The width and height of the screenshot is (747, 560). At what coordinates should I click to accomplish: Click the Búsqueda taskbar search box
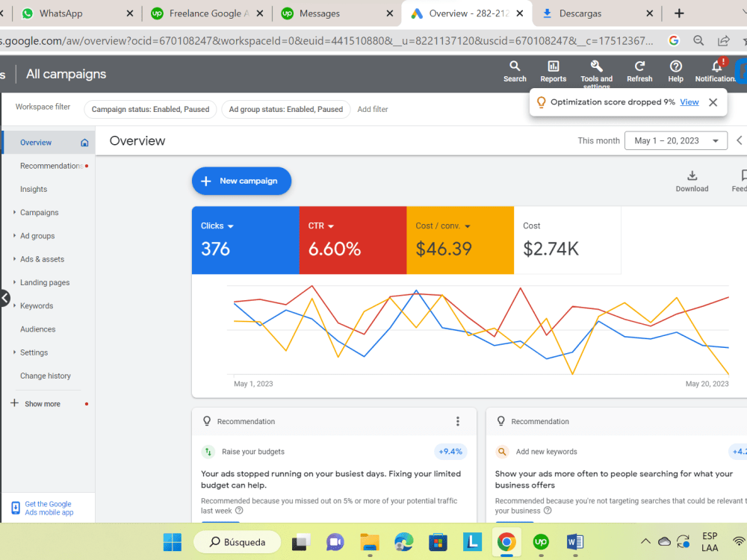[238, 542]
